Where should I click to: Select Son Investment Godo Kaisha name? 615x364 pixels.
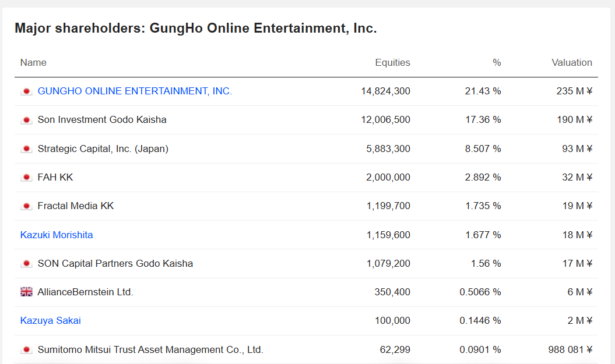pos(102,120)
